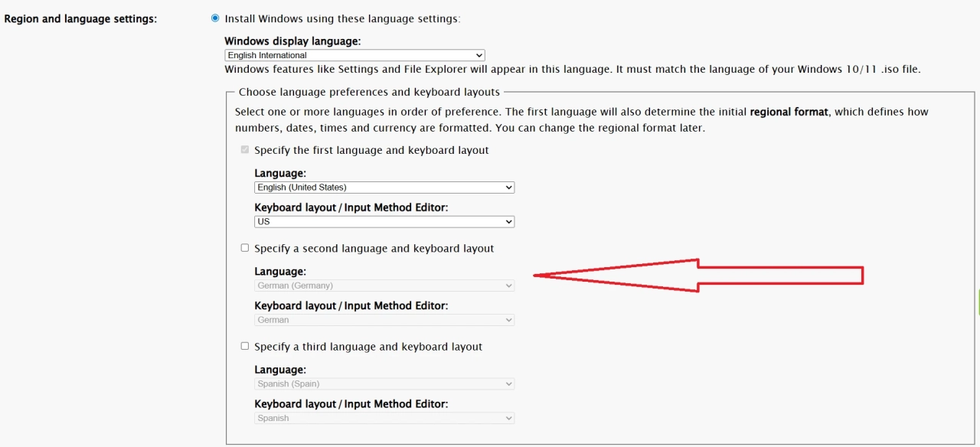
Task: Click the green tab at right edge
Action: (978, 302)
